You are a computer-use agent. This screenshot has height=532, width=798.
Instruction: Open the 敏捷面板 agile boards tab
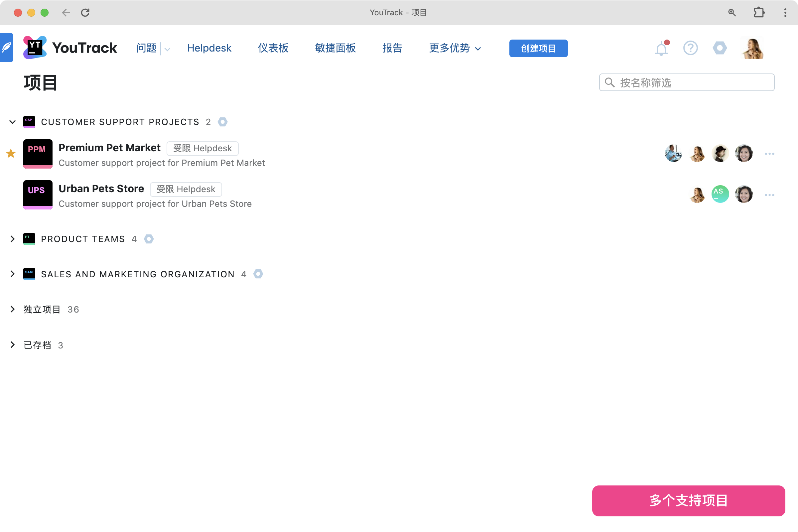tap(335, 48)
